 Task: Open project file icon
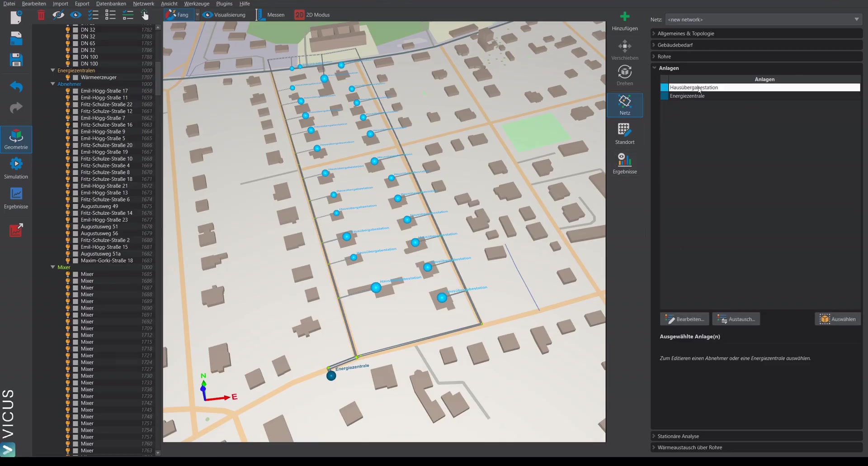pyautogui.click(x=16, y=38)
